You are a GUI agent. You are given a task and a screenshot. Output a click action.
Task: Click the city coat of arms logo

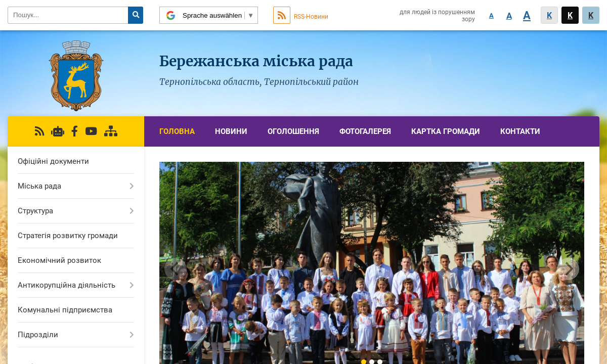pyautogui.click(x=76, y=76)
